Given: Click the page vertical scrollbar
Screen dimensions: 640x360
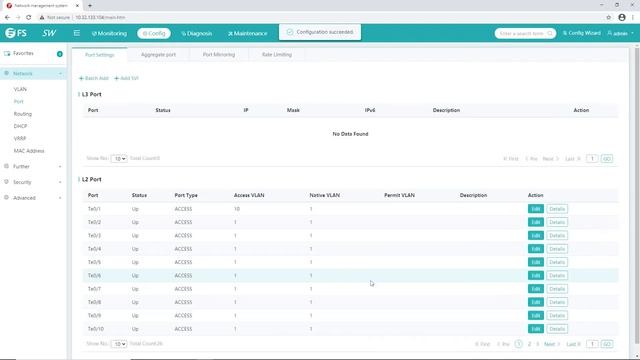Looking at the screenshot, I should tap(637, 196).
